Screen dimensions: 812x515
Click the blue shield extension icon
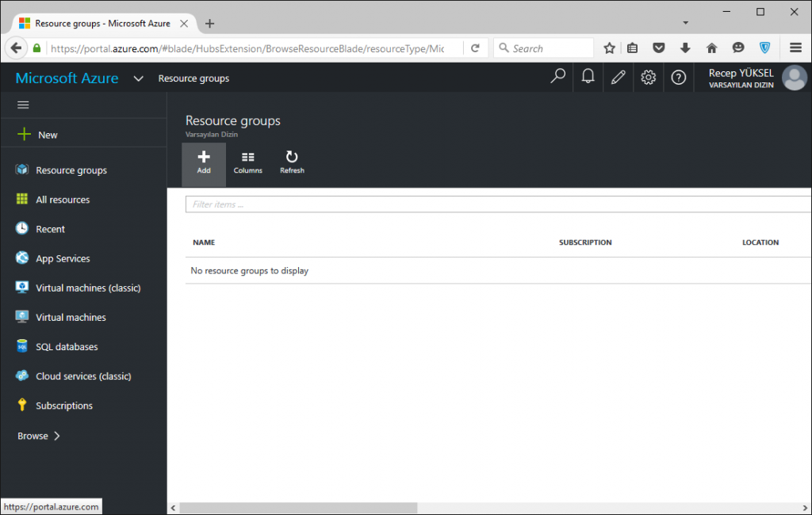coord(764,48)
